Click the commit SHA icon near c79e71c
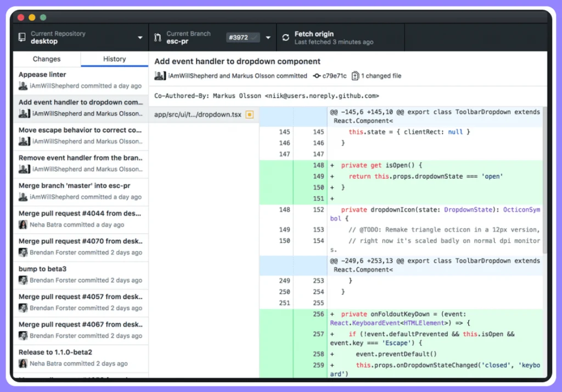 click(317, 76)
